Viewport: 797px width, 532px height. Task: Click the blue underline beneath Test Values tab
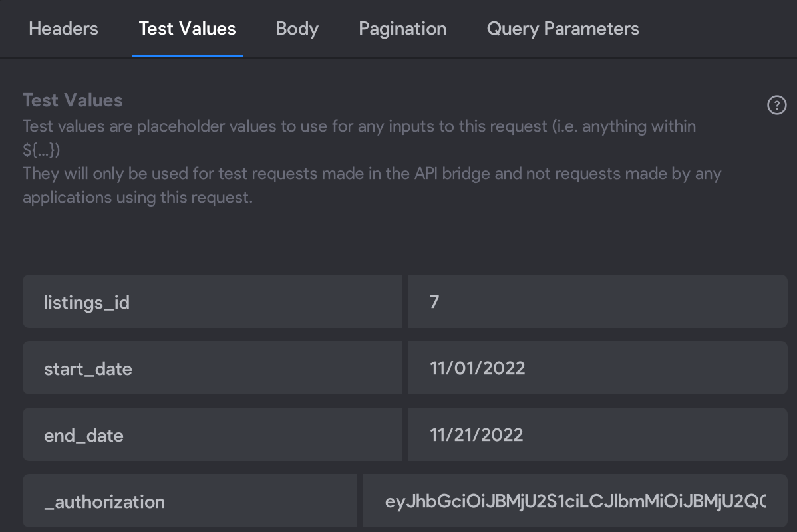click(x=188, y=55)
